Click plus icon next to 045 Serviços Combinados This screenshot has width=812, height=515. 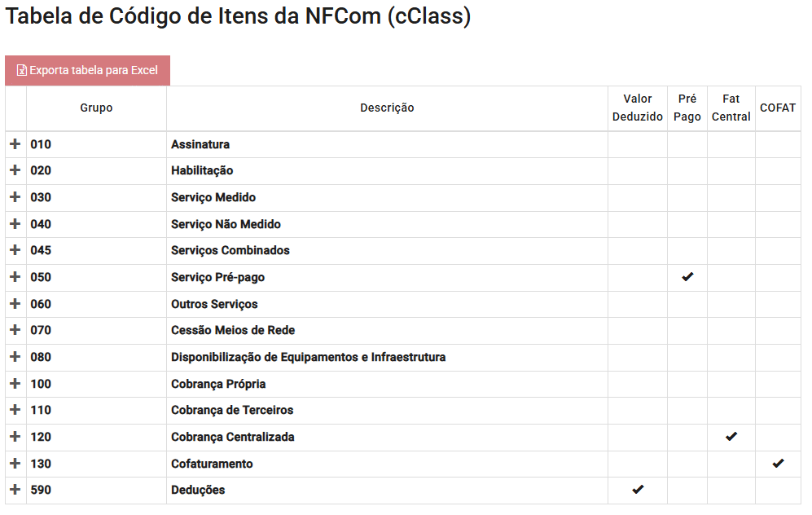click(x=15, y=250)
